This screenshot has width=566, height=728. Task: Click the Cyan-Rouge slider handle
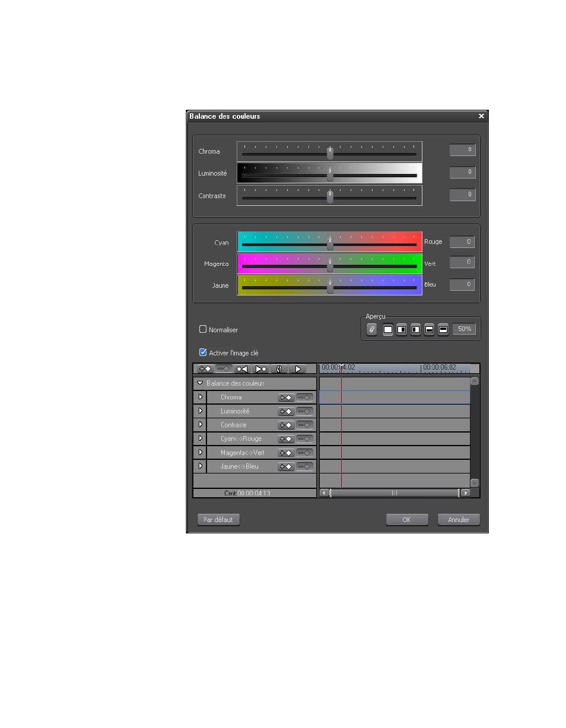(x=330, y=244)
